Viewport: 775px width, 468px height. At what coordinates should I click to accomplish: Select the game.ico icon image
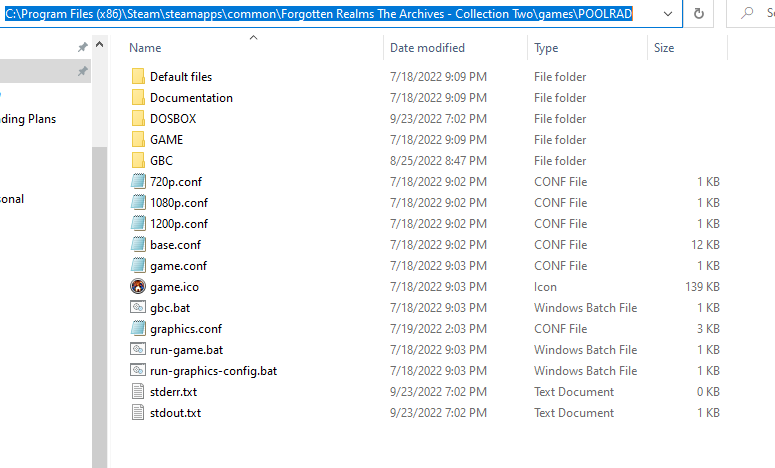(x=138, y=286)
